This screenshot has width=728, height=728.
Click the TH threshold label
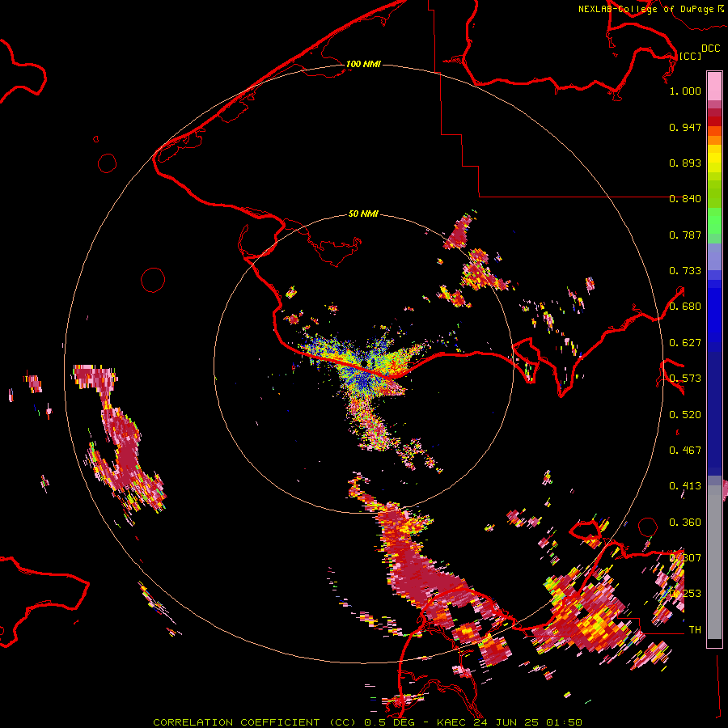tap(695, 630)
